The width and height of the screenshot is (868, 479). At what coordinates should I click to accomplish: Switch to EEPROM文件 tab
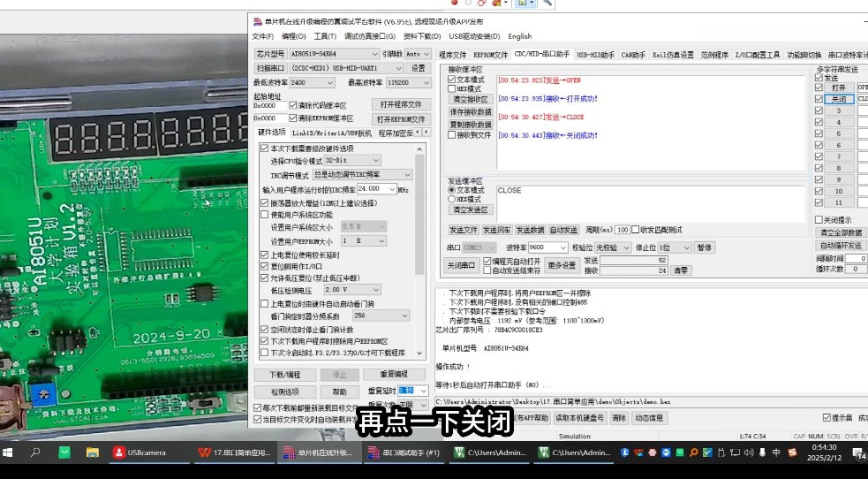(490, 55)
